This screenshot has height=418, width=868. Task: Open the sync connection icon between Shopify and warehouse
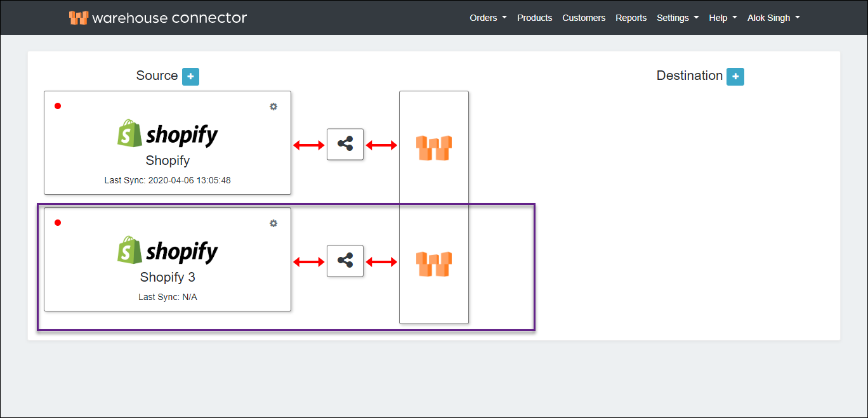pyautogui.click(x=345, y=144)
